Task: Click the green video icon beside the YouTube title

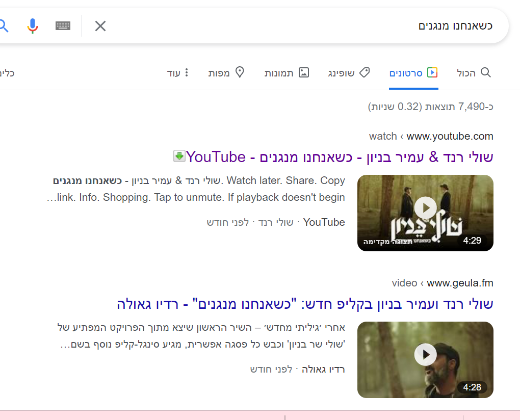Action: coord(179,156)
